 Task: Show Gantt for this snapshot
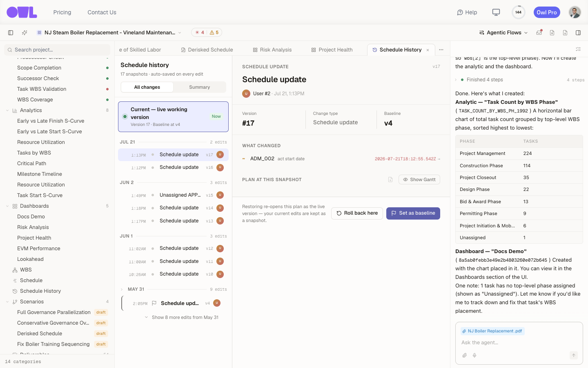tap(419, 180)
